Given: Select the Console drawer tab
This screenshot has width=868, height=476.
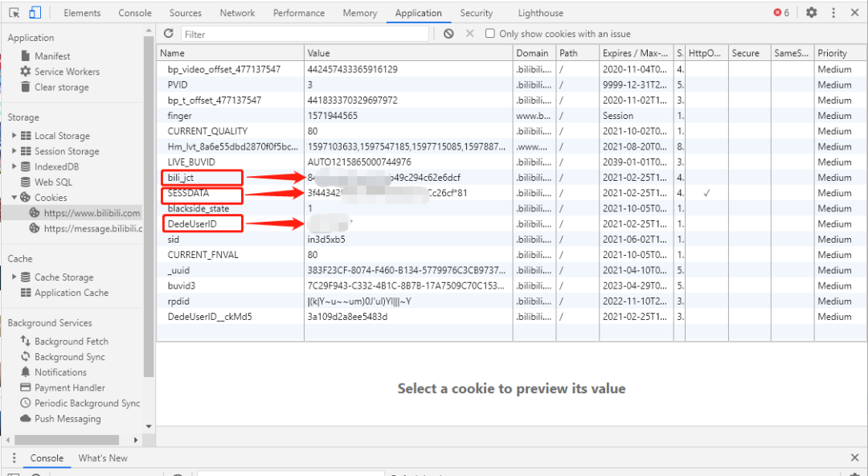Looking at the screenshot, I should 47,458.
